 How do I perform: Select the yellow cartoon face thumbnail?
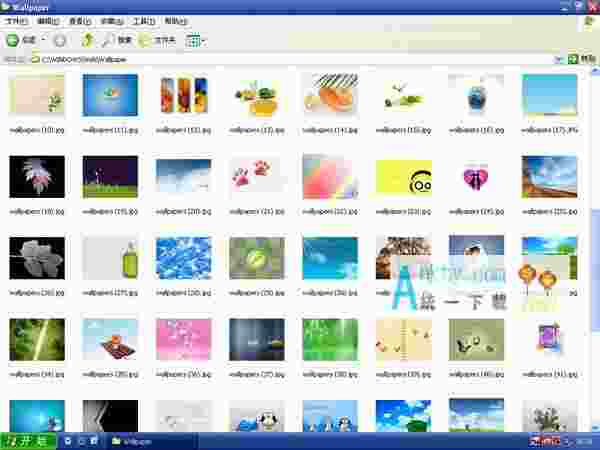click(x=404, y=178)
